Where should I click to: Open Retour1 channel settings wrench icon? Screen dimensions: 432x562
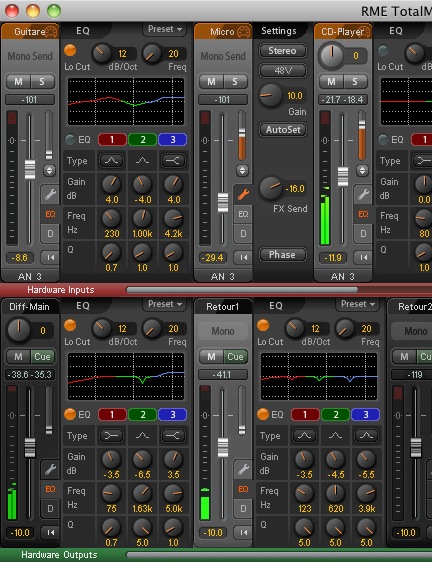243,469
